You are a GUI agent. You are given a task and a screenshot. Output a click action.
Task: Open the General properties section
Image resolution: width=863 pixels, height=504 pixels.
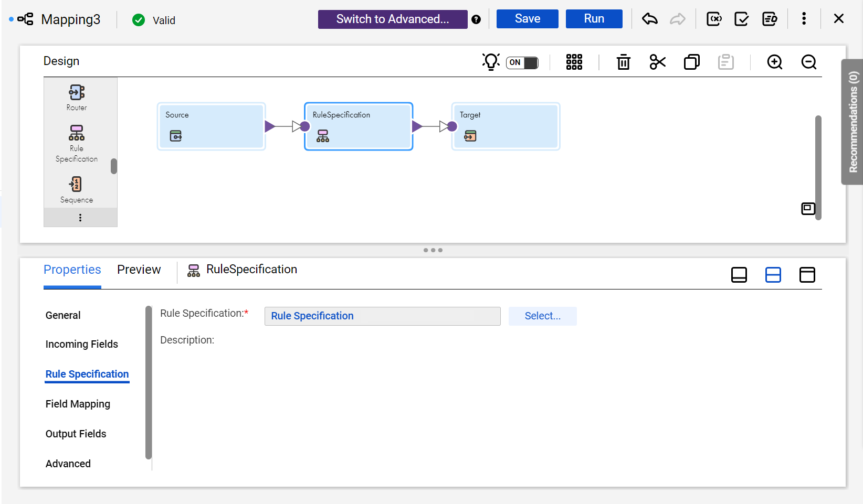tap(63, 315)
